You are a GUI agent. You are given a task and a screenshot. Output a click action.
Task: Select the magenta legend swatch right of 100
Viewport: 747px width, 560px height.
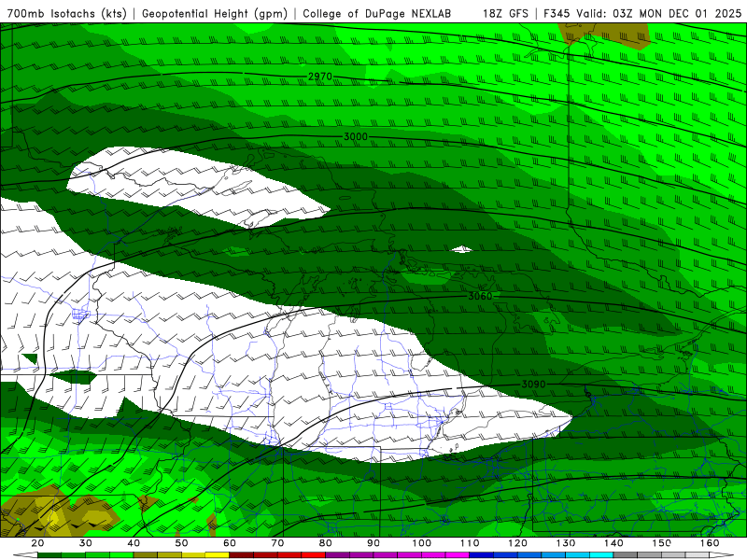tap(433, 555)
